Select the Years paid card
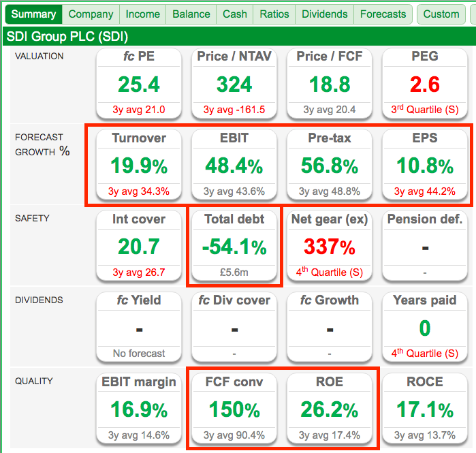This screenshot has width=476, height=453. 425,327
